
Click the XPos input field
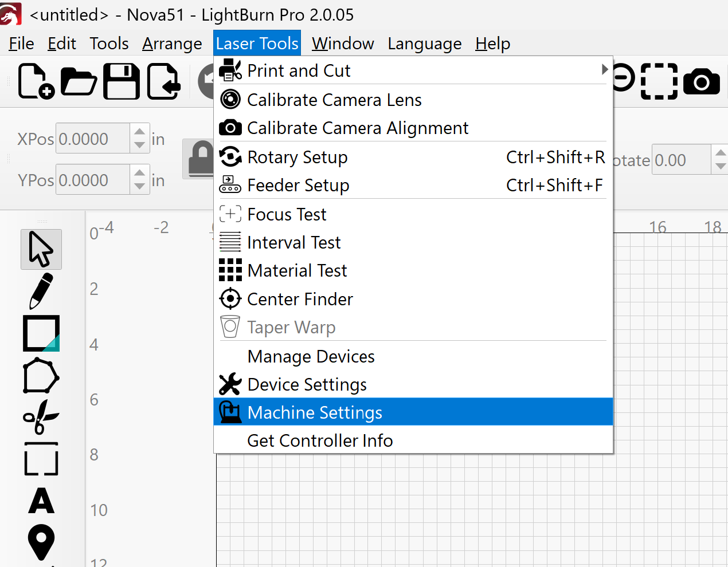(93, 139)
